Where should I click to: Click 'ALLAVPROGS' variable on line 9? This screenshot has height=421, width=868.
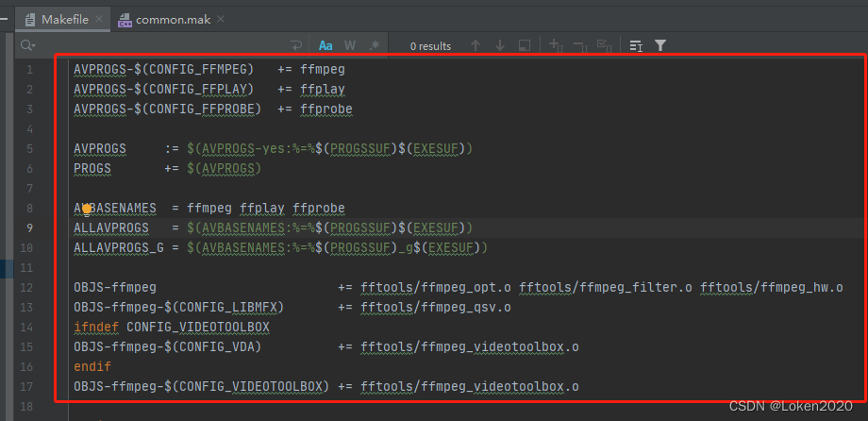(111, 228)
